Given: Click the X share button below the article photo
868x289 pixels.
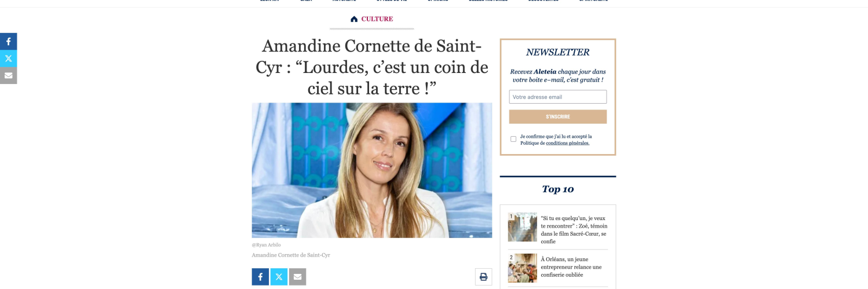Looking at the screenshot, I should click(279, 277).
